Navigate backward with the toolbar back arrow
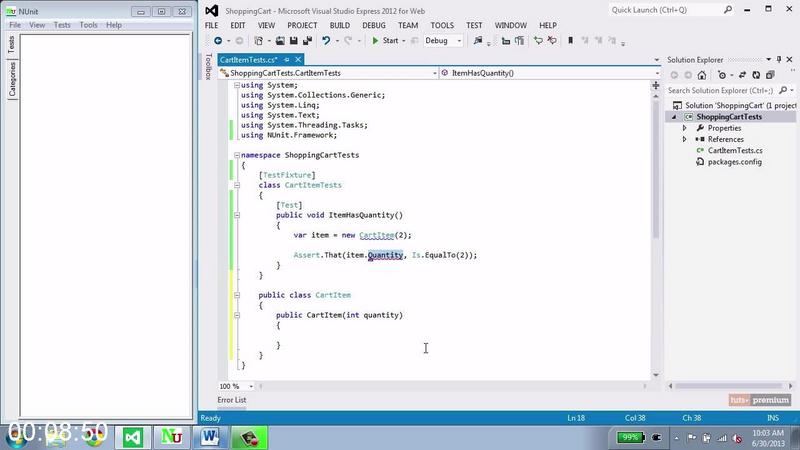800x450 pixels. 218,40
